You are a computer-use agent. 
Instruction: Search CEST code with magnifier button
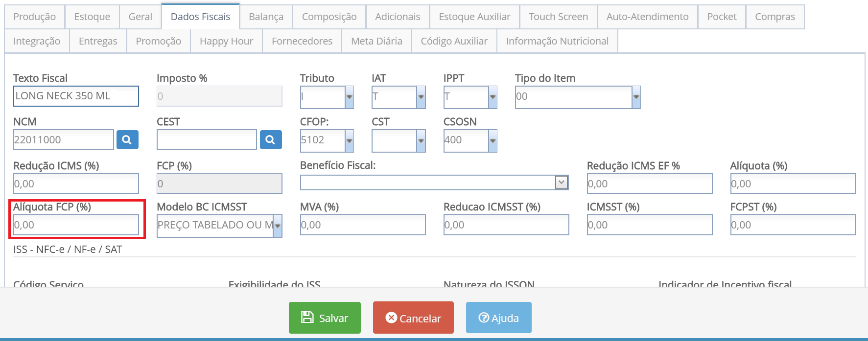pyautogui.click(x=271, y=140)
